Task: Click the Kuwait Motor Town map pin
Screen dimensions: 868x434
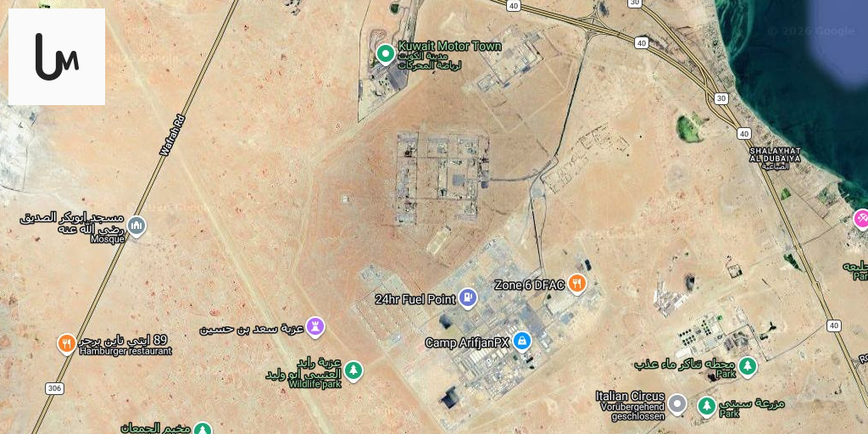Action: click(386, 54)
